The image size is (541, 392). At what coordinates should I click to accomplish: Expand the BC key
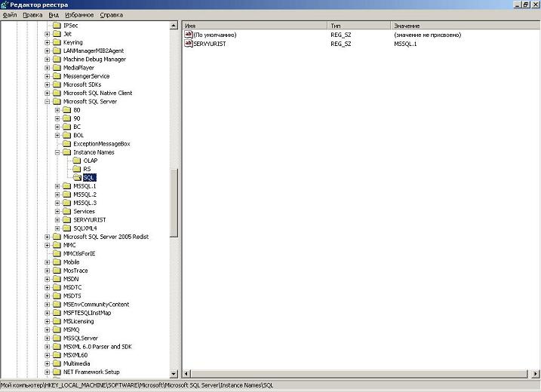point(57,127)
